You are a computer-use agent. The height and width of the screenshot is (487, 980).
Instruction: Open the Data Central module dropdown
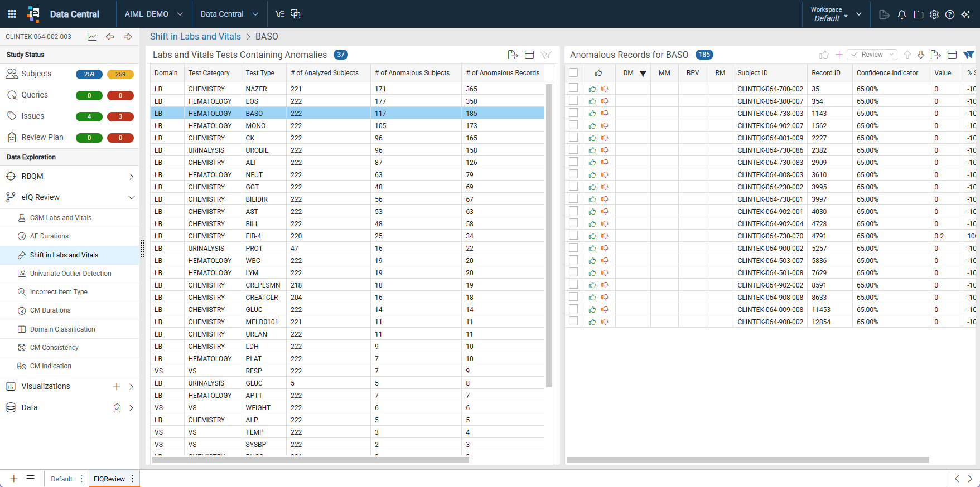(229, 14)
